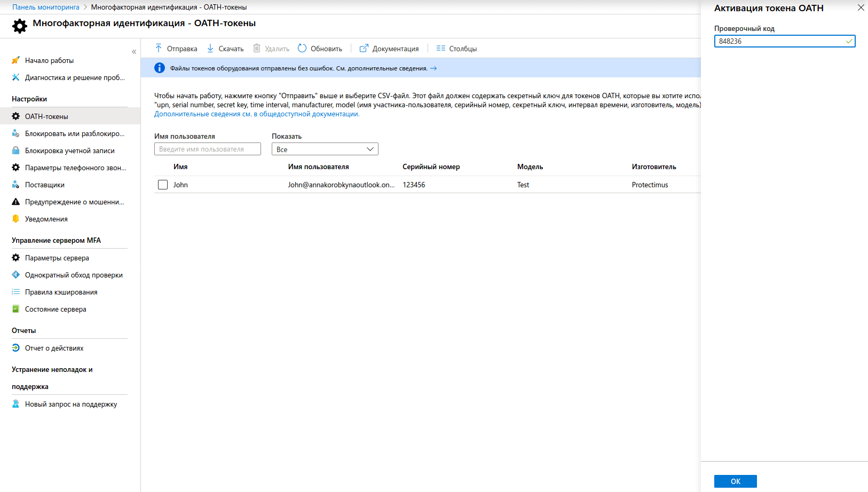This screenshot has height=492, width=868.
Task: Click the John@annakorobkynaoutlook username cell
Action: [x=342, y=185]
